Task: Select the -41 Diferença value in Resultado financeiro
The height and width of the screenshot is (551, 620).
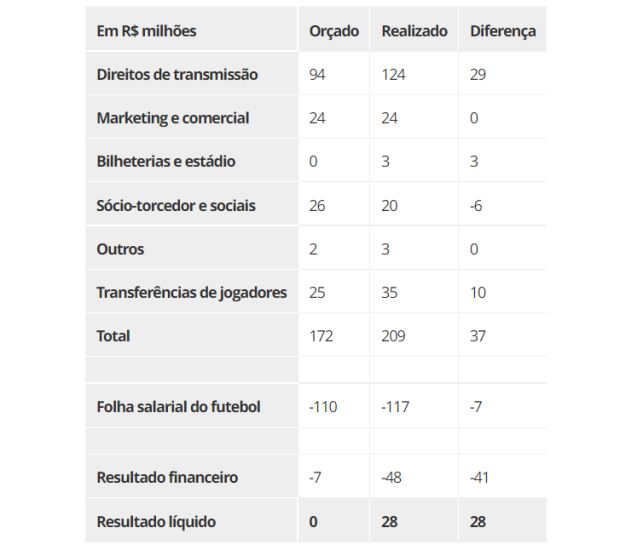Action: click(481, 477)
